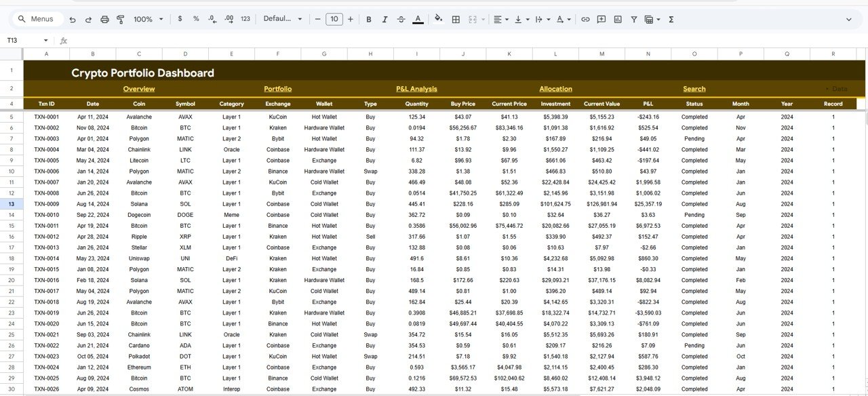
Task: Insert a chart
Action: pos(618,19)
